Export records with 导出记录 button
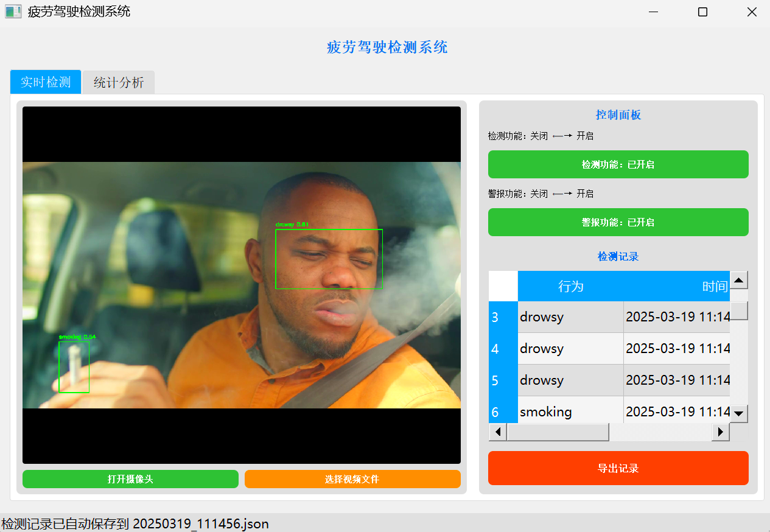The width and height of the screenshot is (770, 532). (x=618, y=468)
